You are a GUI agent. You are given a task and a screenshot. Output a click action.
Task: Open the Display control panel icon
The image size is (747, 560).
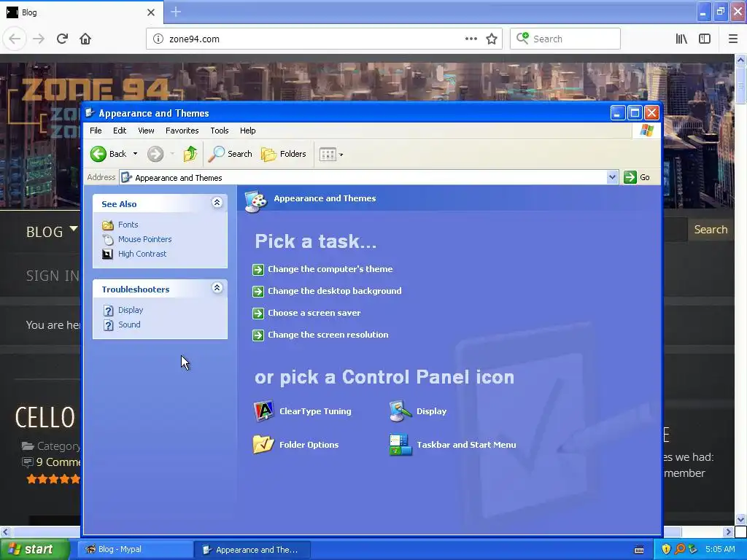coord(400,411)
